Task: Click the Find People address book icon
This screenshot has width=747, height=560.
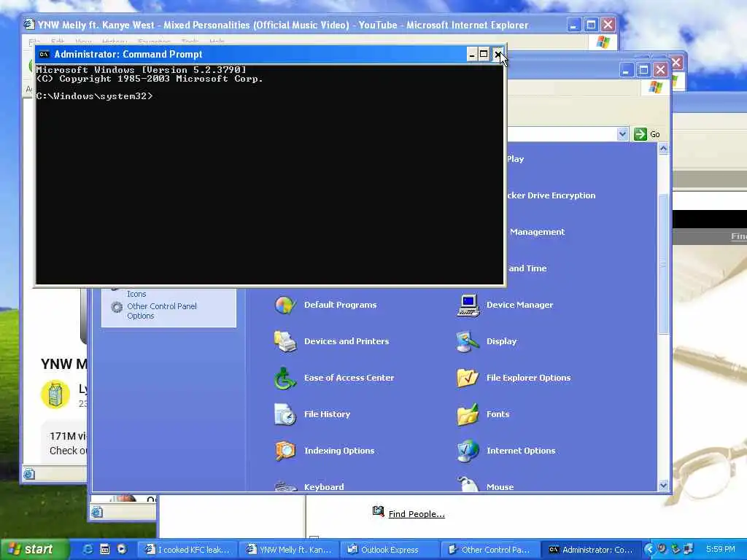Action: pyautogui.click(x=379, y=511)
